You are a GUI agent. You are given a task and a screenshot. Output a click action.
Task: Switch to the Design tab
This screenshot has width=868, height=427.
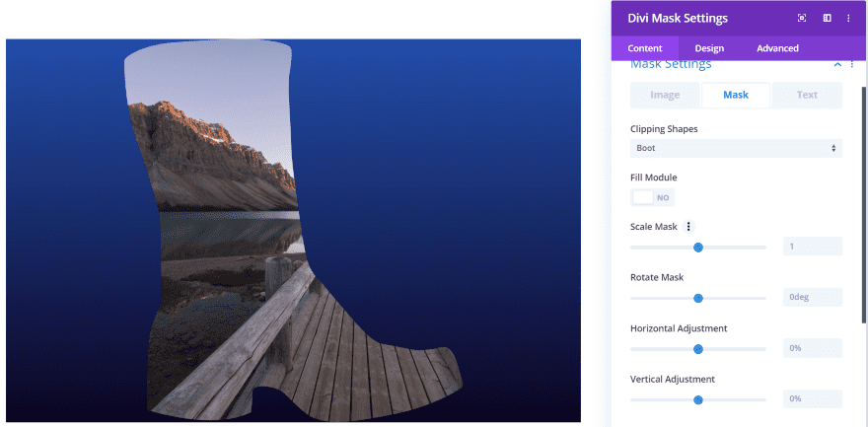pyautogui.click(x=709, y=48)
